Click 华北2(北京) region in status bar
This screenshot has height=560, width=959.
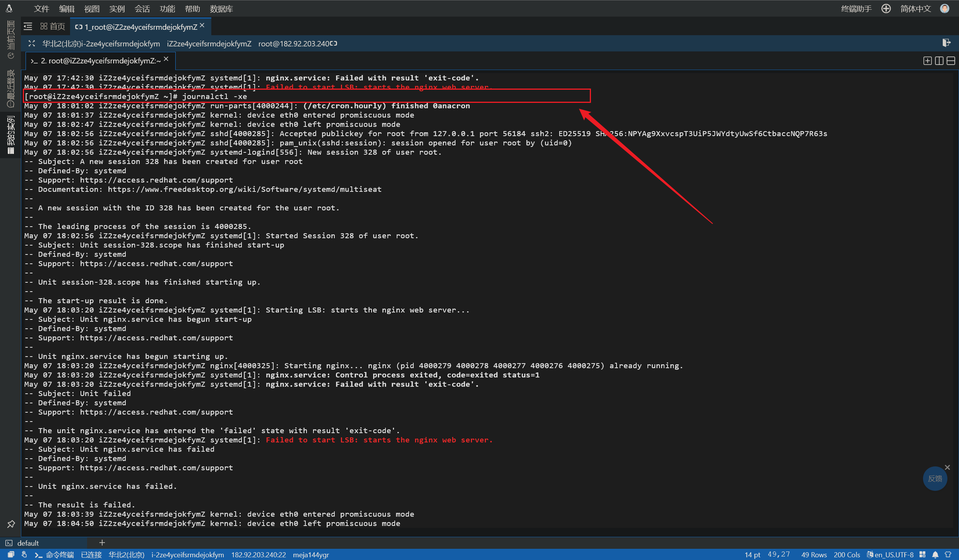(x=127, y=555)
